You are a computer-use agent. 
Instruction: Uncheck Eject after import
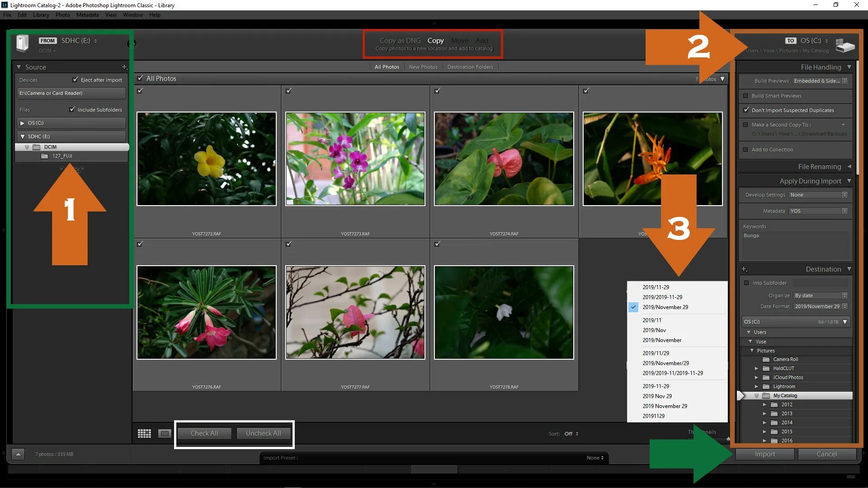click(75, 80)
